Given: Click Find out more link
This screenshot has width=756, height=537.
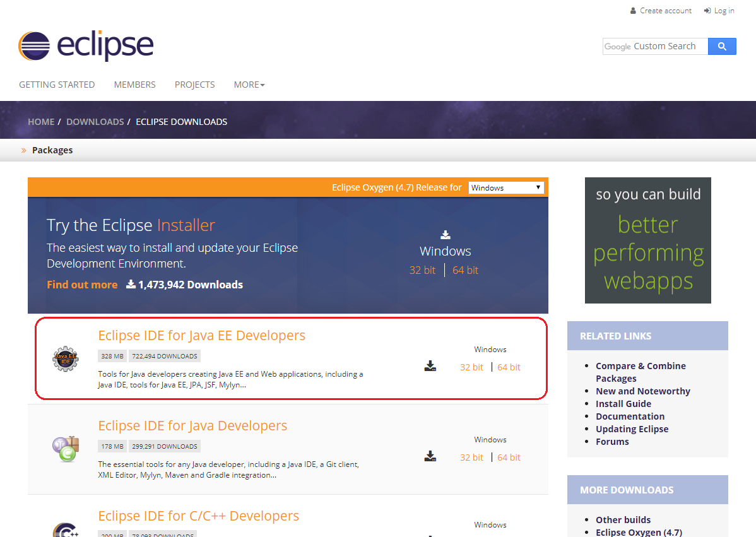Looking at the screenshot, I should click(82, 285).
